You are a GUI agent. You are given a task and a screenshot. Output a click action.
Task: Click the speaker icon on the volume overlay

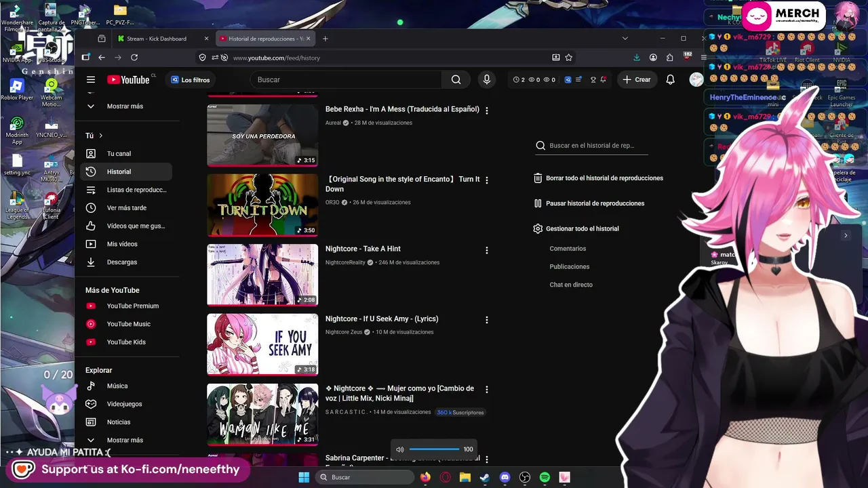[399, 449]
